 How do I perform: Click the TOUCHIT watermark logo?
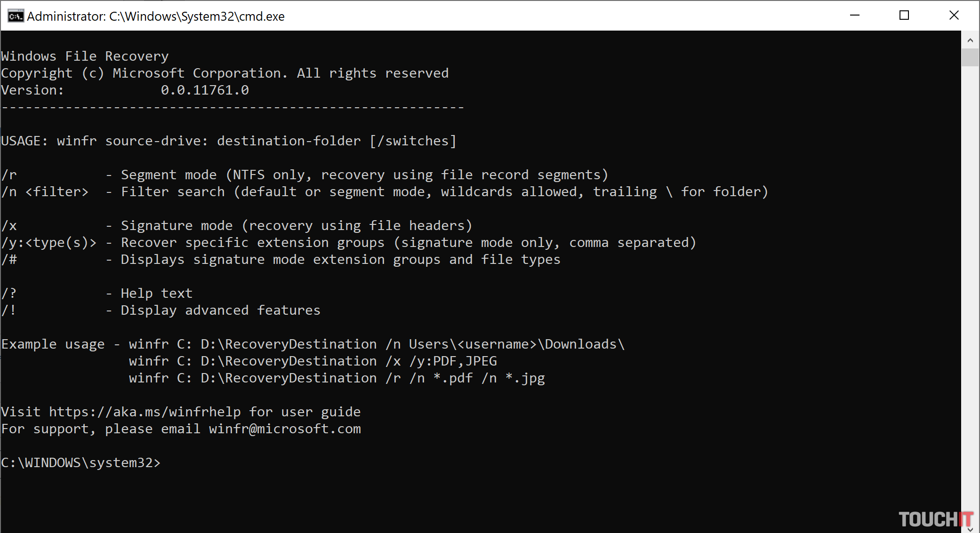(935, 519)
